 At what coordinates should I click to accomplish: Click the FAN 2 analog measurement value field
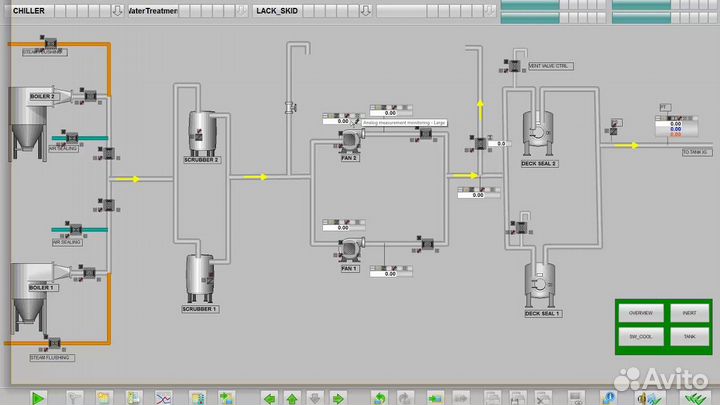(342, 121)
